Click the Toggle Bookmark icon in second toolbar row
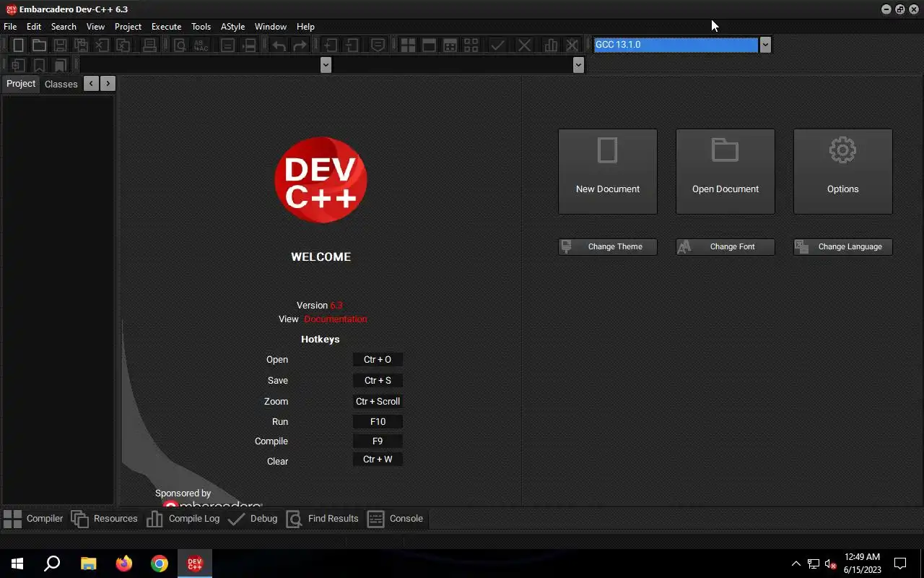The height and width of the screenshot is (578, 924). (39, 65)
